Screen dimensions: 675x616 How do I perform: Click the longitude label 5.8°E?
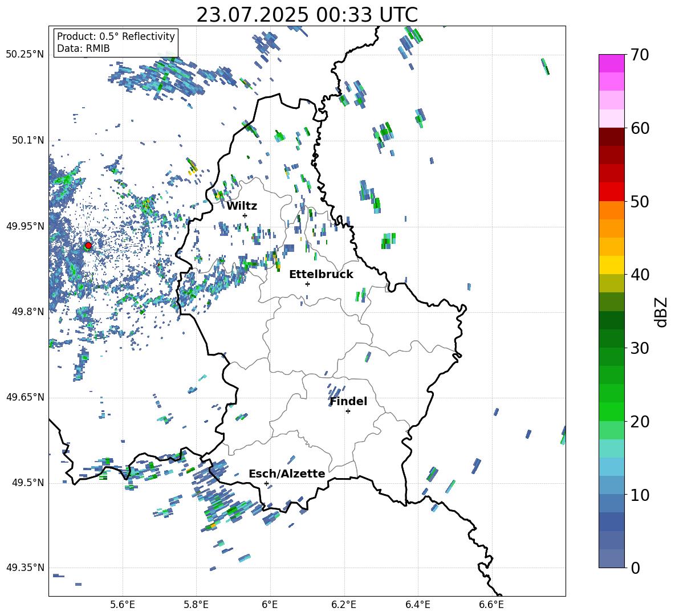(196, 605)
